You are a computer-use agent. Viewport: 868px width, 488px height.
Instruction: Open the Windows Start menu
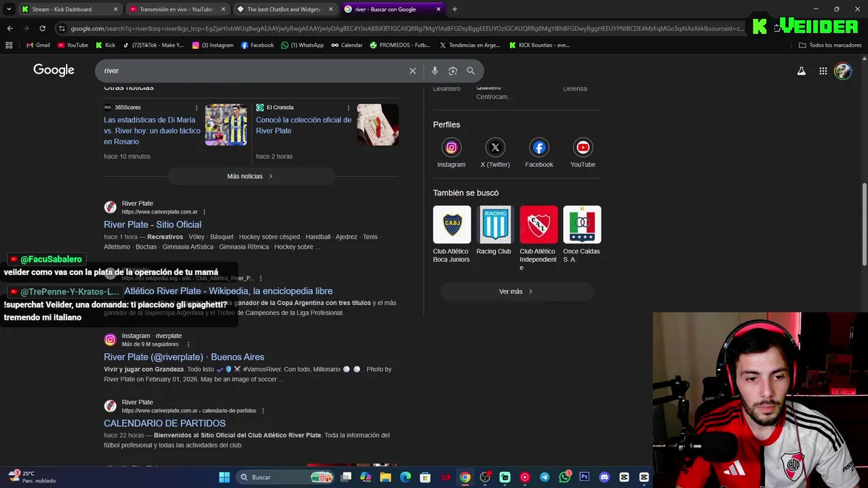pos(224,477)
